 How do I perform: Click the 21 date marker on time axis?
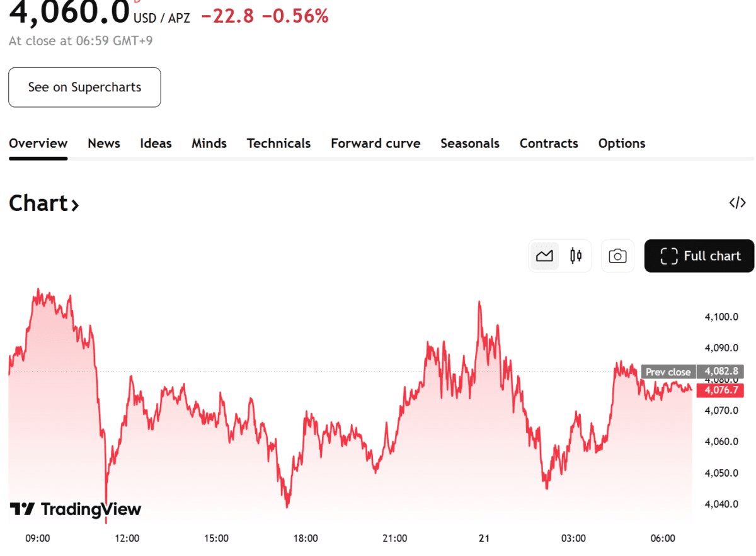pos(484,538)
